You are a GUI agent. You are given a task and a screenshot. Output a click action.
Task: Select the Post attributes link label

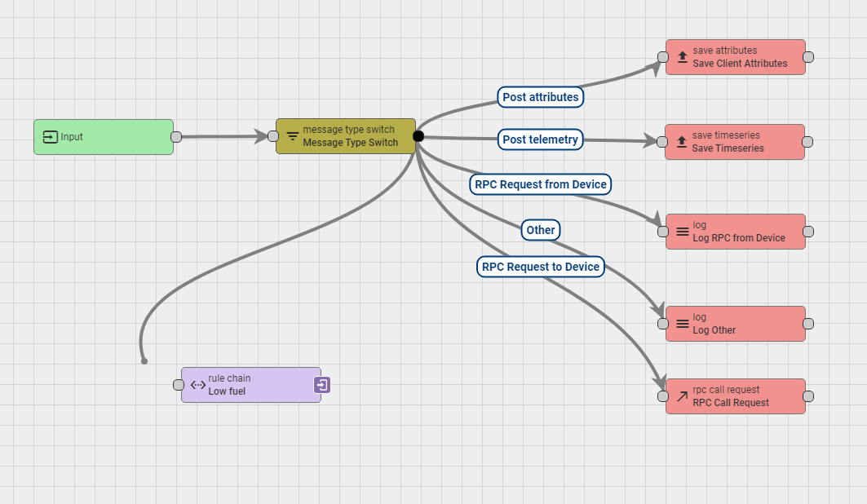tap(540, 97)
